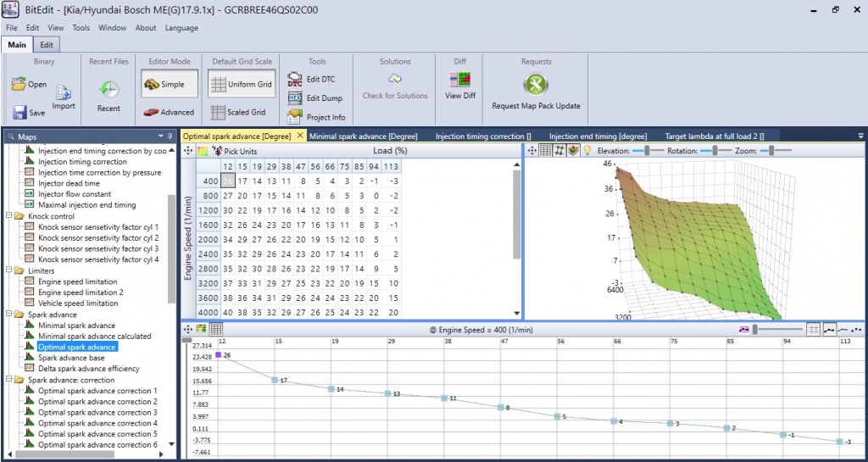Adjust the Rotation slider
The width and height of the screenshot is (868, 462).
(x=715, y=151)
